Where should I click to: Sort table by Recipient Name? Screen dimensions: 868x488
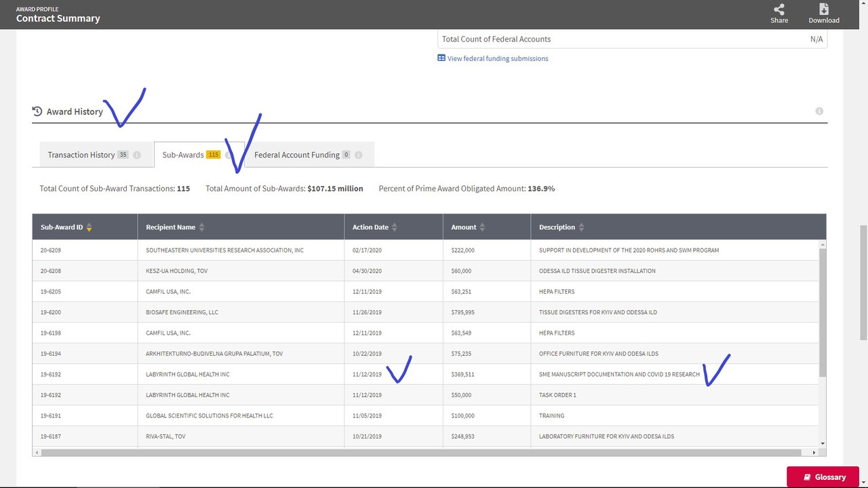tap(201, 227)
